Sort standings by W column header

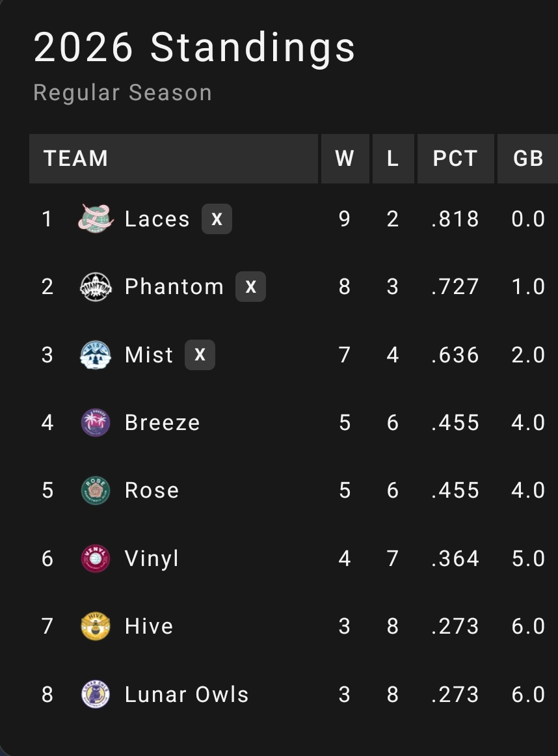(x=344, y=159)
